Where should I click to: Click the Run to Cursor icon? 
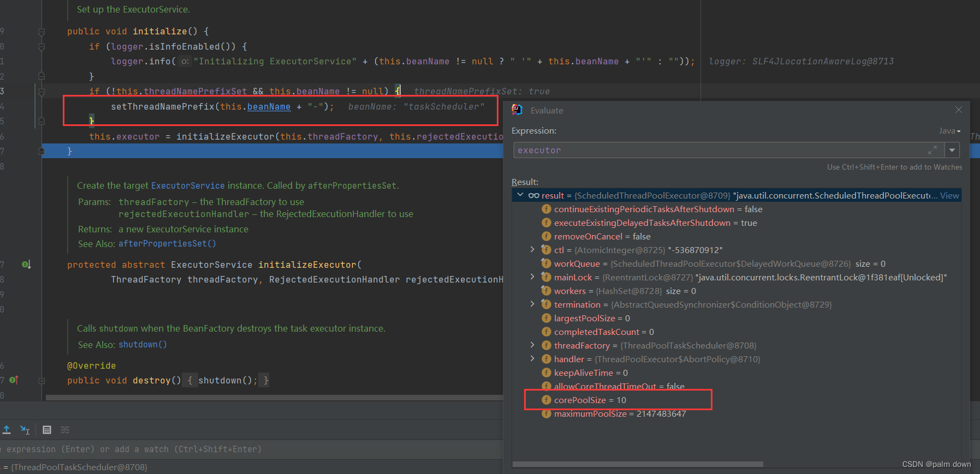[x=25, y=430]
